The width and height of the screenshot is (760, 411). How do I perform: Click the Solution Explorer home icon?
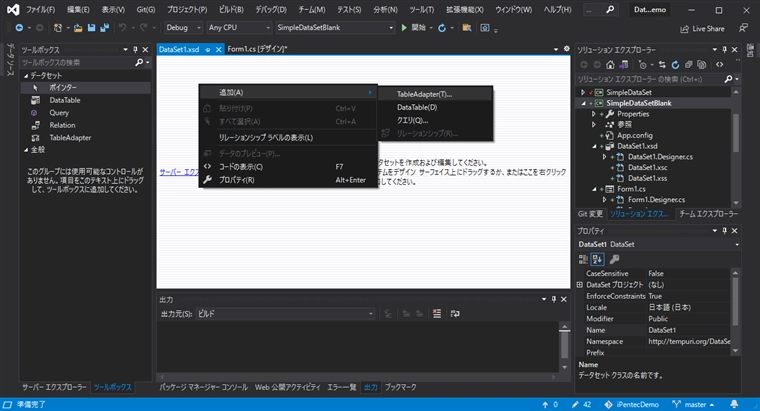click(610, 64)
